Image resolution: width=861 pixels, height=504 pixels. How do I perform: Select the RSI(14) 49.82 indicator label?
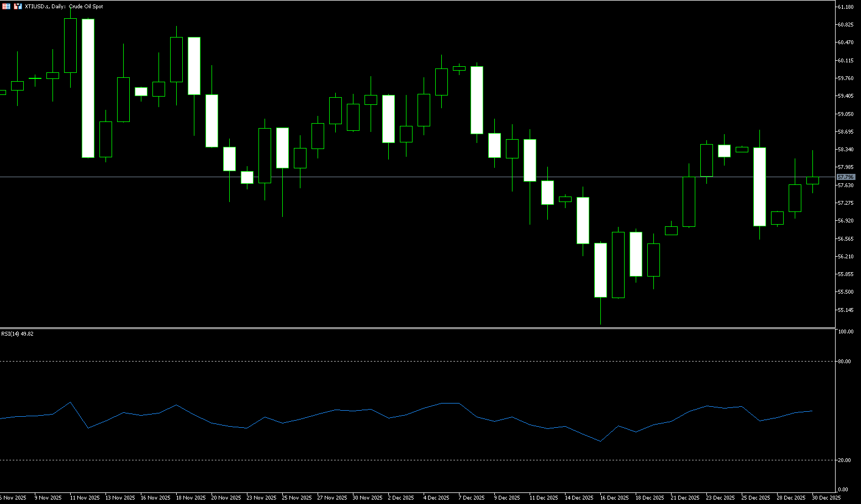pos(17,334)
